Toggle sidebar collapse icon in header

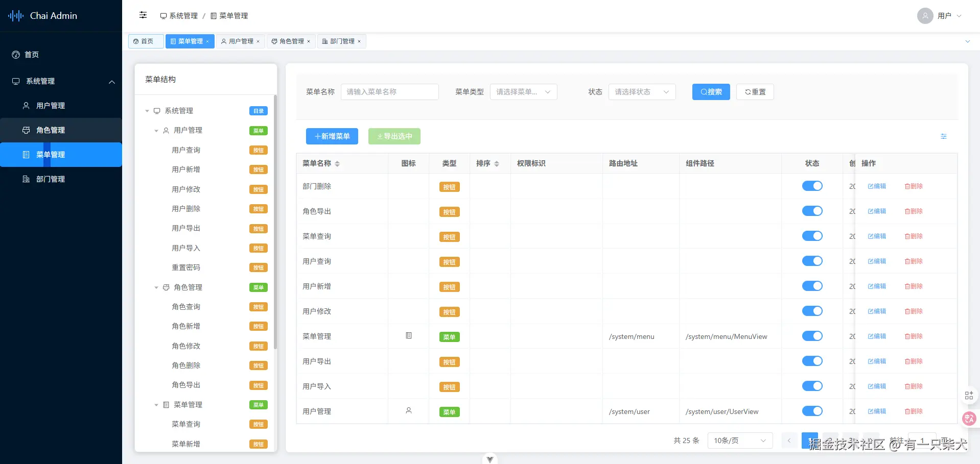coord(143,15)
